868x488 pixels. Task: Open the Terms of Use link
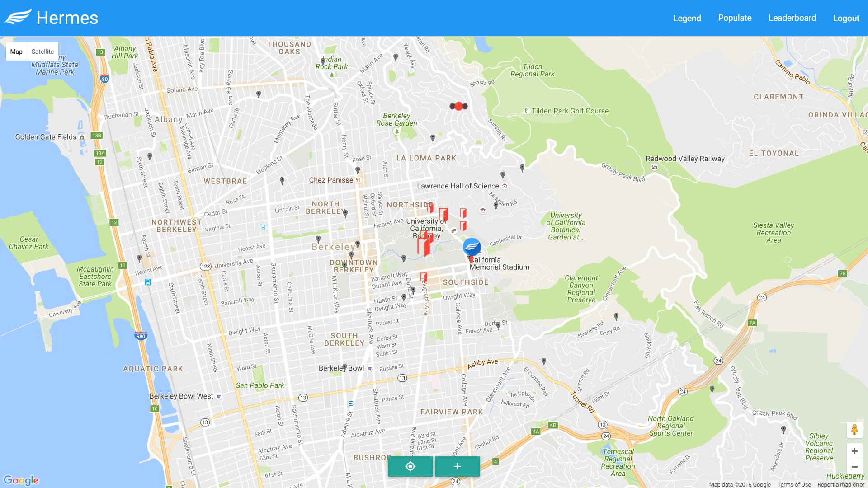[794, 484]
